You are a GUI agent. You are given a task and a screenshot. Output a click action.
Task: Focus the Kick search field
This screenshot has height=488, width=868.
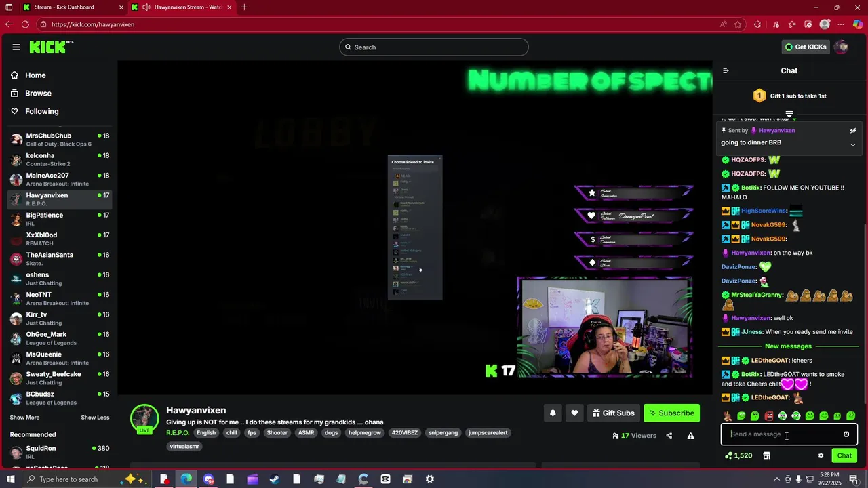click(x=434, y=47)
